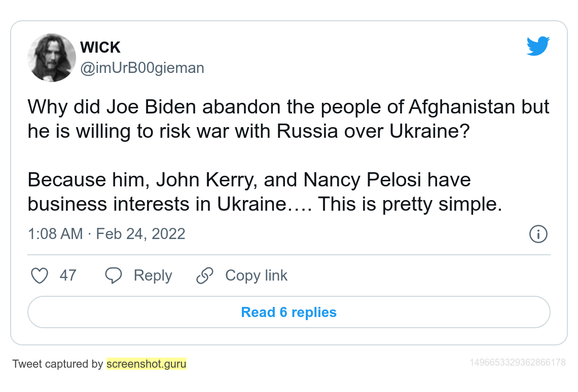Visit the highlighted screenshot.guru link
Viewport: 578px width, 392px height.
146,364
